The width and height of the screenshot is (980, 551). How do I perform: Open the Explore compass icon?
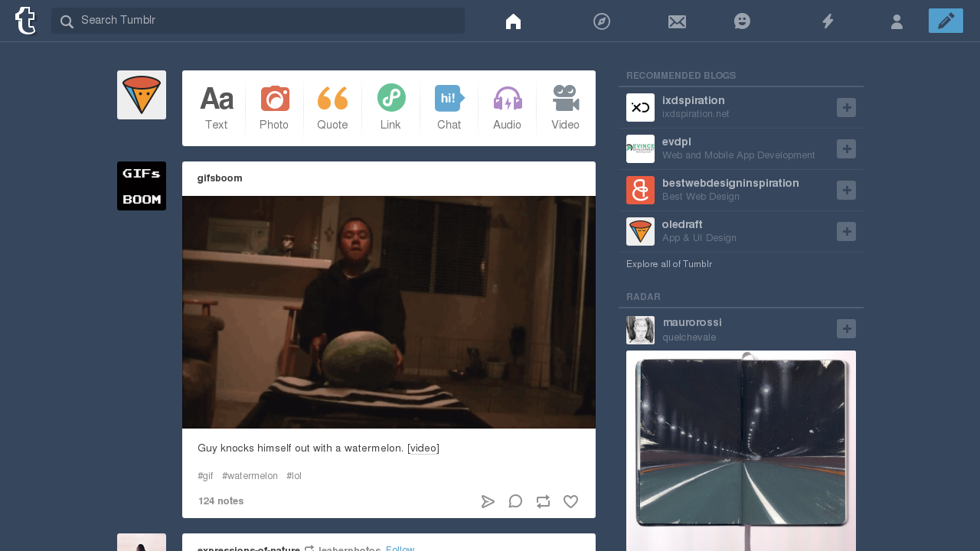click(x=602, y=21)
